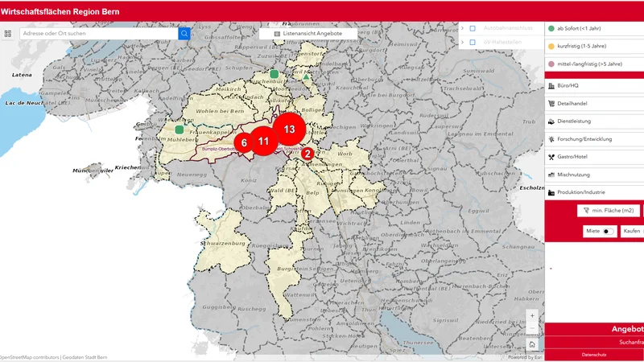Open the cluster marker showing 6

coord(244,143)
